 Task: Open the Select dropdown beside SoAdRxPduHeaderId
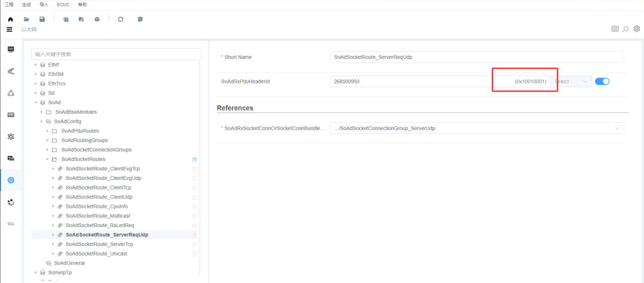click(x=571, y=81)
